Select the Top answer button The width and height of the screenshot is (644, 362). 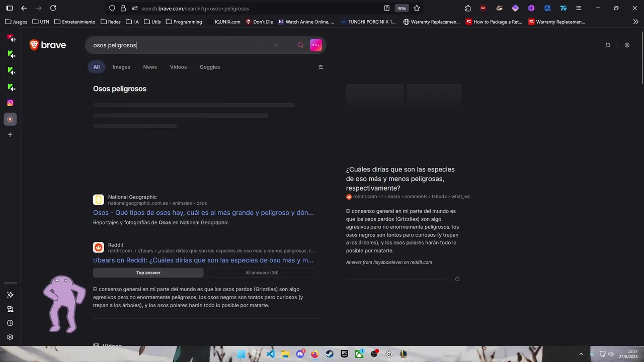click(x=148, y=273)
